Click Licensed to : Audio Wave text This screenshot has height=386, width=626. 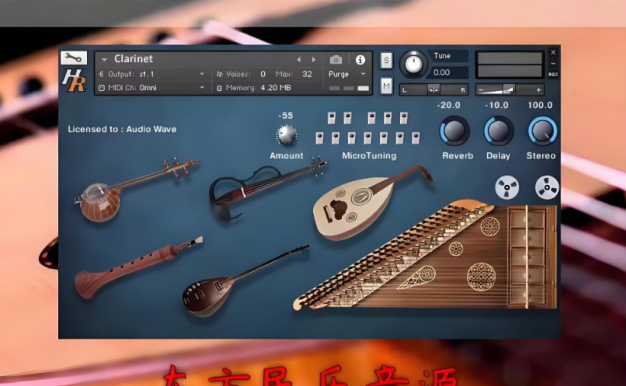122,129
